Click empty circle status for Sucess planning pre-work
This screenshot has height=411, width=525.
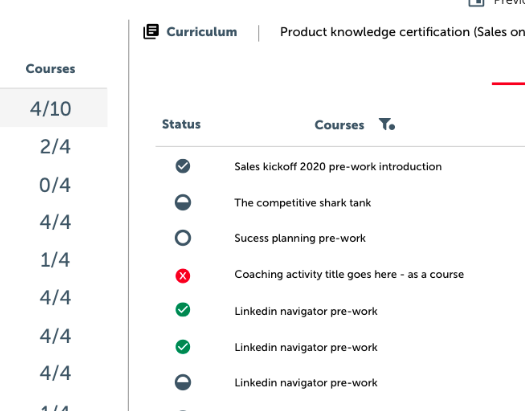pos(183,238)
